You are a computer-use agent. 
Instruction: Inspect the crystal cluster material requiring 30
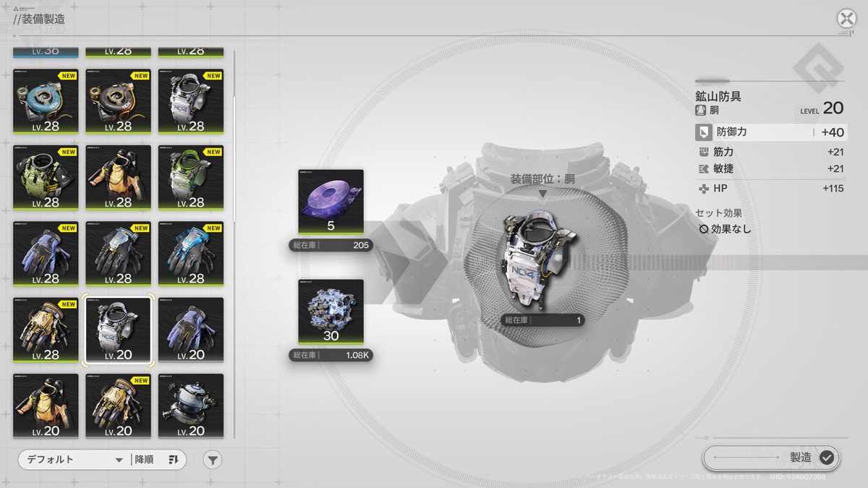(x=331, y=312)
